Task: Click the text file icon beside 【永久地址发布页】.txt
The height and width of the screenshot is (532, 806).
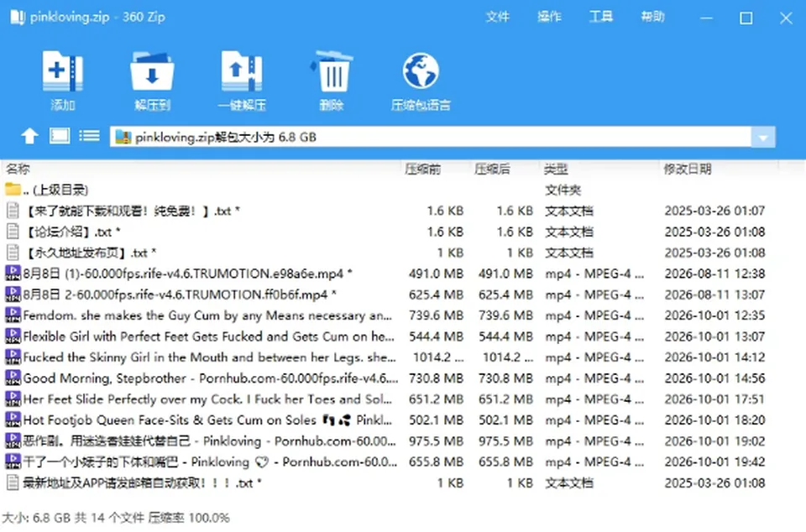Action: click(13, 253)
